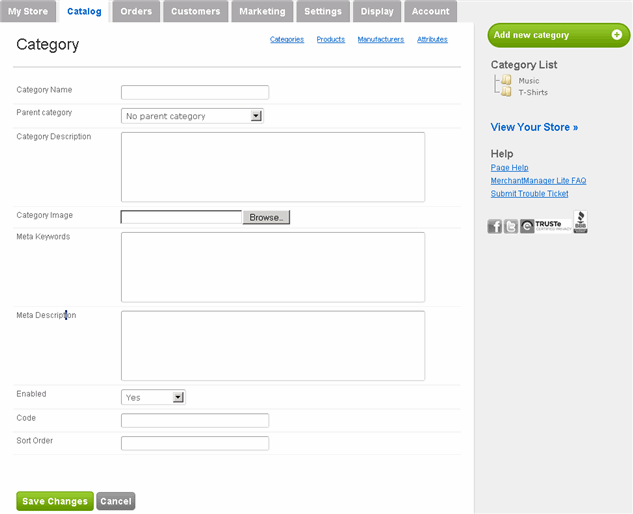The image size is (633, 514).
Task: Click the Twitter icon in sidebar
Action: 511,226
